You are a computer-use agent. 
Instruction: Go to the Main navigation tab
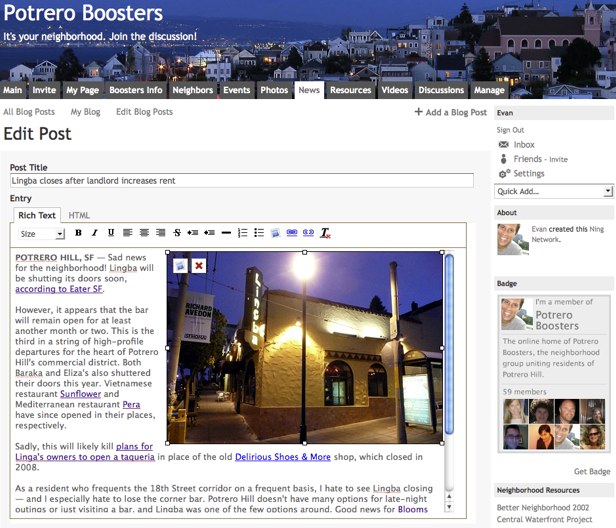point(13,90)
